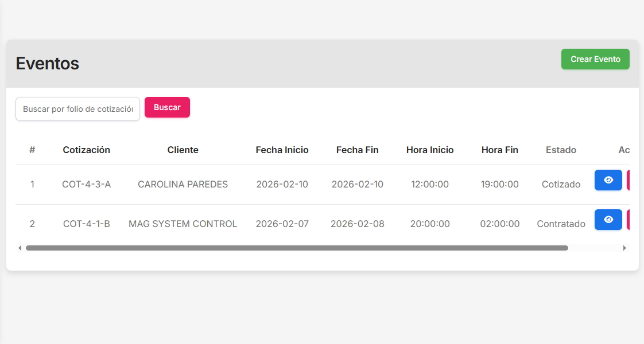Select the COT-4-3-A quotation cell
This screenshot has height=344, width=644.
(87, 185)
